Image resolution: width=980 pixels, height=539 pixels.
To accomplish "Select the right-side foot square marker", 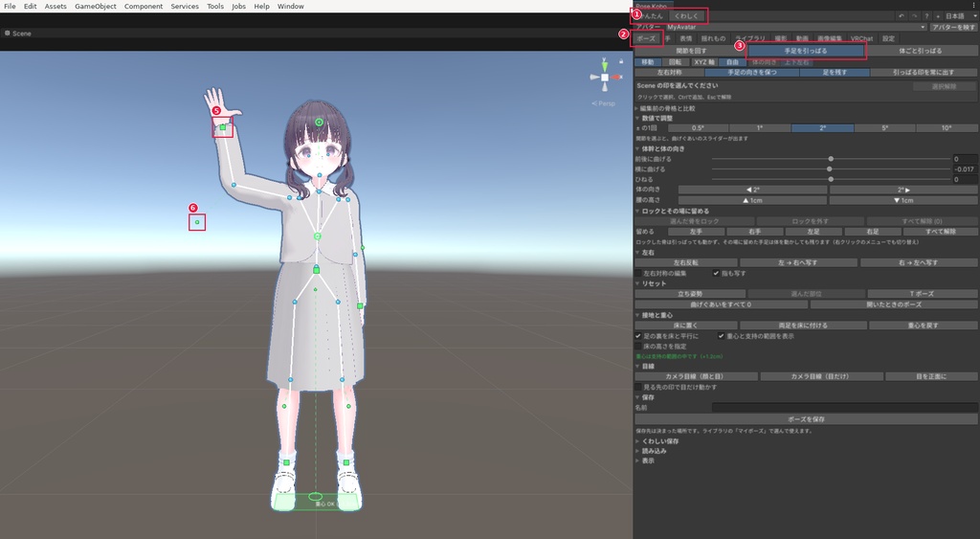I will [x=346, y=462].
